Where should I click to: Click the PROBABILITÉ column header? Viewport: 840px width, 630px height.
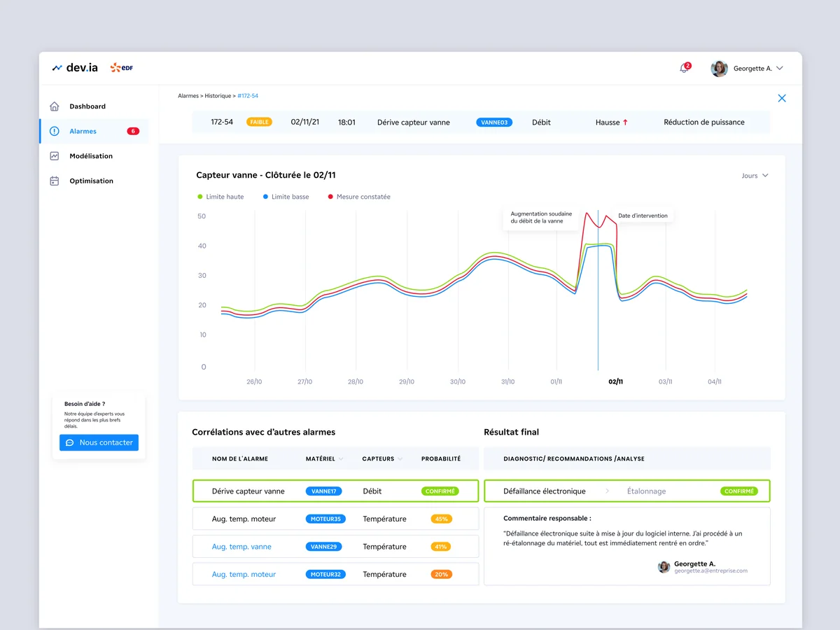point(441,459)
